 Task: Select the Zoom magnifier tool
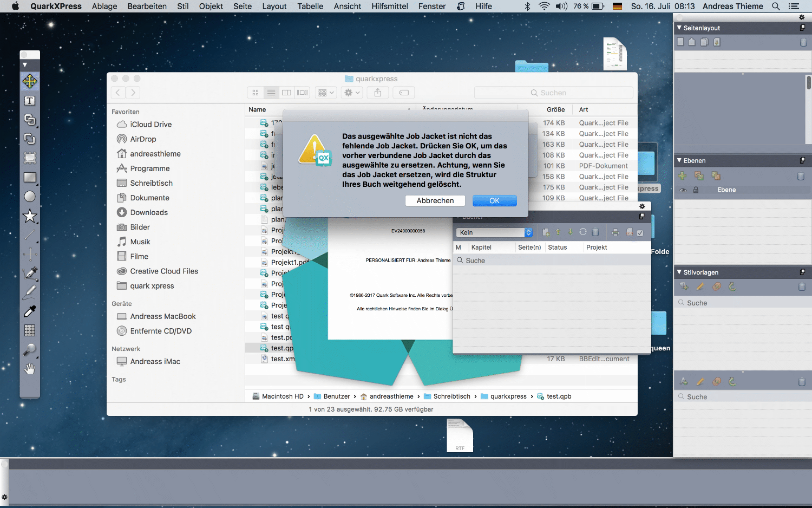pos(30,350)
